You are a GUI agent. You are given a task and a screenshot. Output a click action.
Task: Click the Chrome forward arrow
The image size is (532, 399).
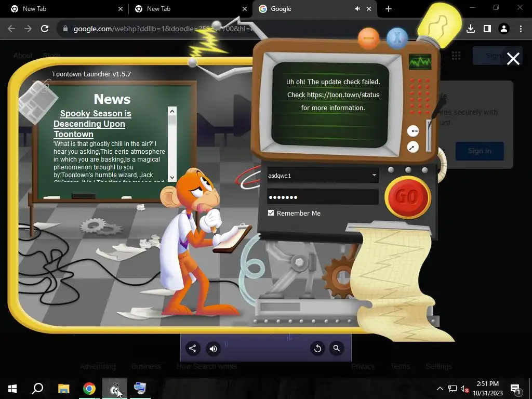[x=28, y=29]
